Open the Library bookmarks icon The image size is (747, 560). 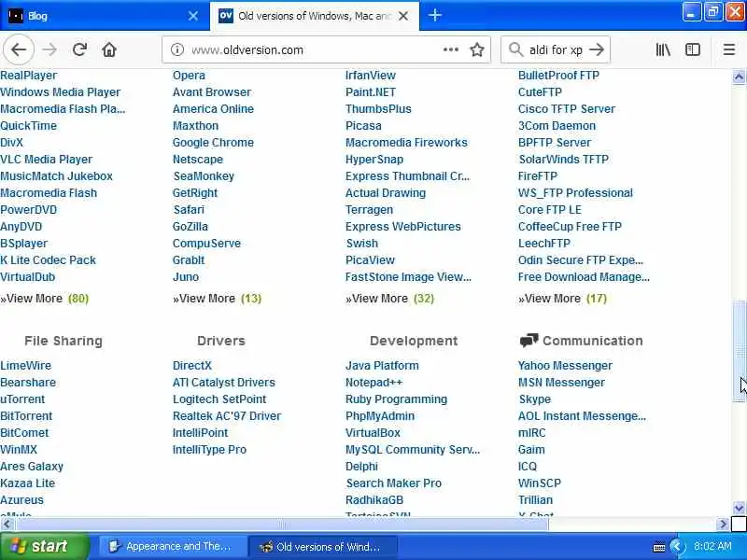(x=663, y=49)
